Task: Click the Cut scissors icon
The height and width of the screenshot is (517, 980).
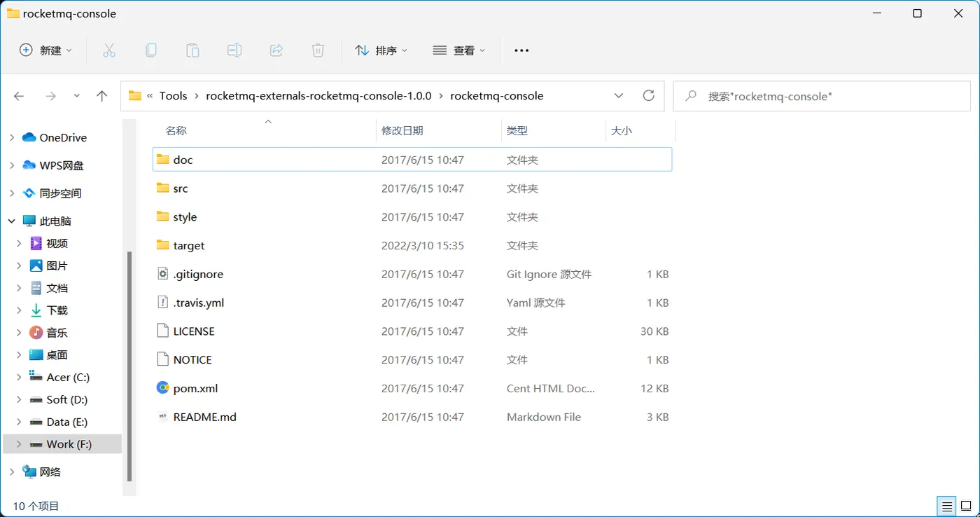Action: 108,50
